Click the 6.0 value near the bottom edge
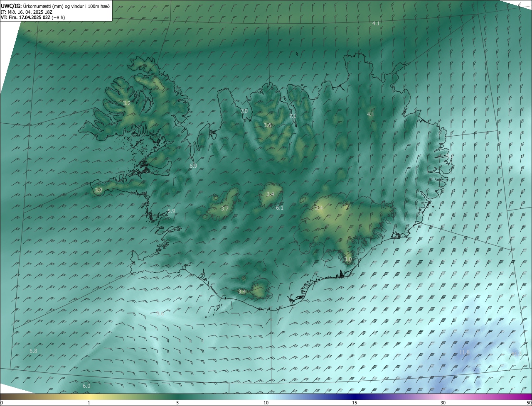 (86, 386)
